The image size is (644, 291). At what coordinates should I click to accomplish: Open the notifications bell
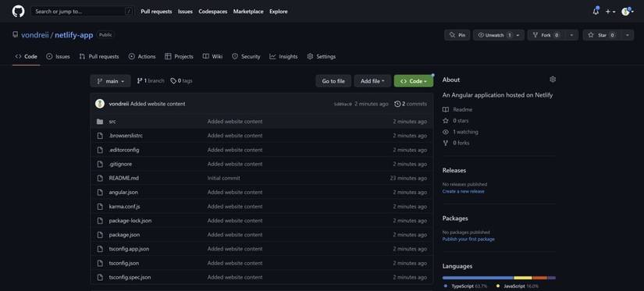click(596, 12)
